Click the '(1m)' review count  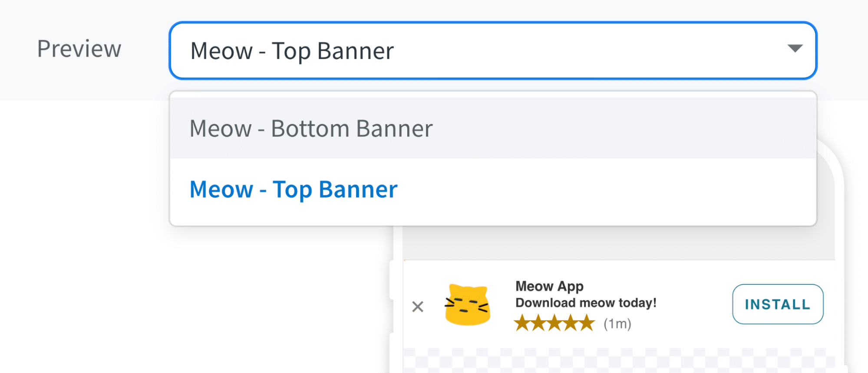[617, 324]
